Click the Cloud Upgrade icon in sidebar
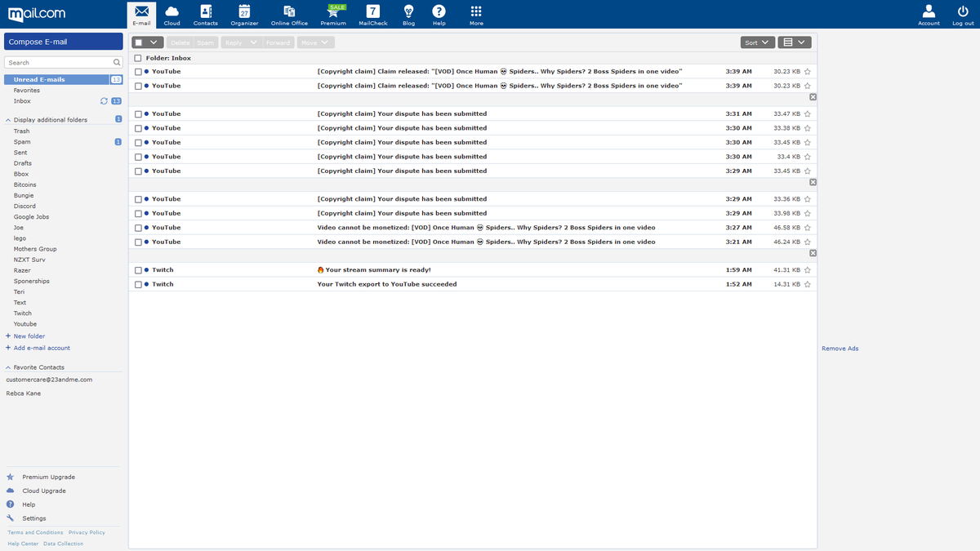The height and width of the screenshot is (551, 980). coord(10,491)
